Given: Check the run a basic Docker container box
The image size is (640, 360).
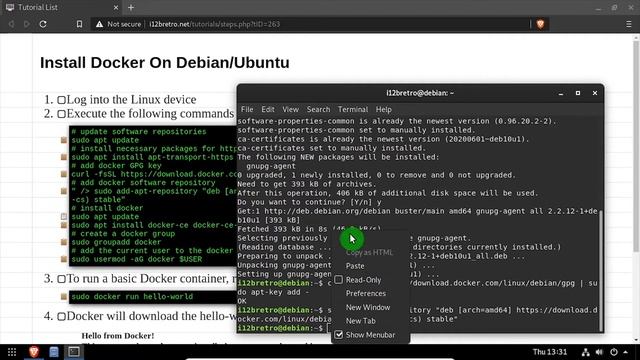Looking at the screenshot, I should pos(61,279).
